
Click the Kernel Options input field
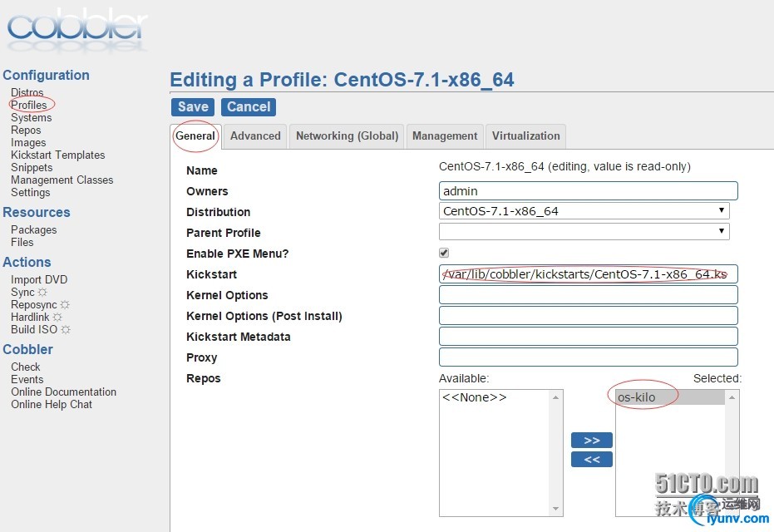tap(589, 294)
